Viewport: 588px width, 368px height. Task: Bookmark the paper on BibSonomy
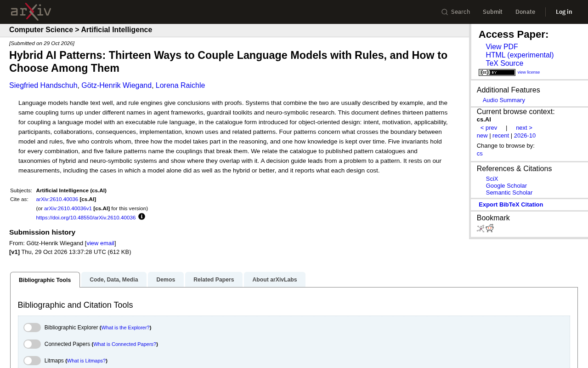click(x=481, y=229)
